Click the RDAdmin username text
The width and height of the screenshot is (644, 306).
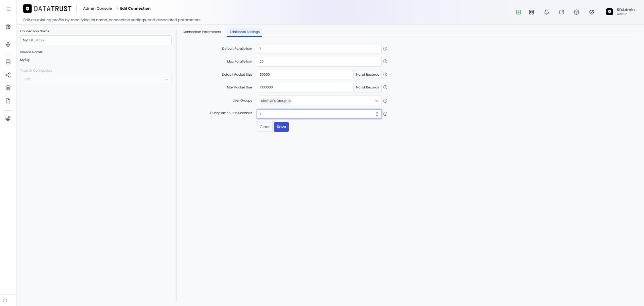626,10
